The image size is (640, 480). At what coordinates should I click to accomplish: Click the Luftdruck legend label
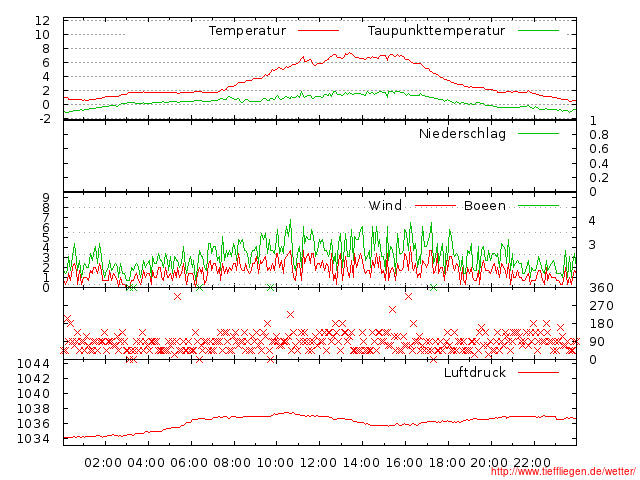click(475, 372)
